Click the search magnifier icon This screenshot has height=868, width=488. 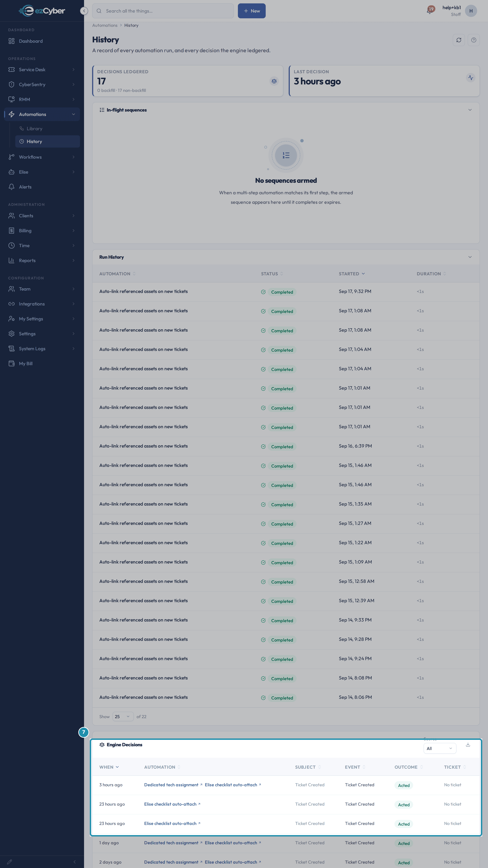pos(99,11)
